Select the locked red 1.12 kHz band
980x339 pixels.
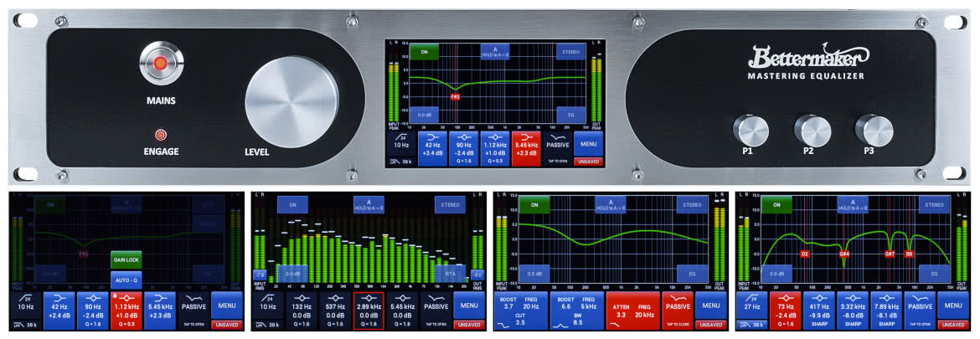click(126, 311)
